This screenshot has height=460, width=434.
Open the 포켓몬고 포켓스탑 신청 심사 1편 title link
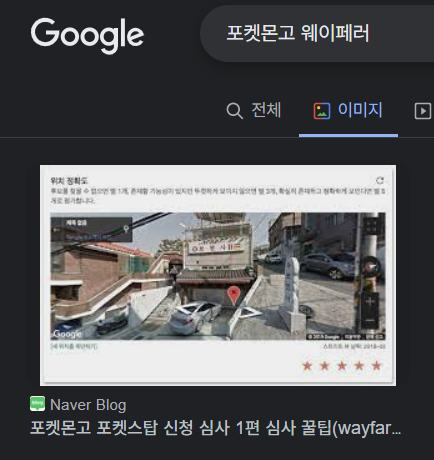coord(215,428)
